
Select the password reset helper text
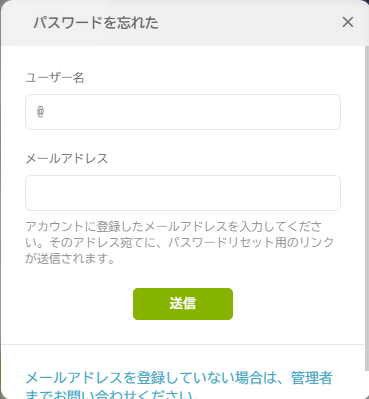click(x=180, y=242)
